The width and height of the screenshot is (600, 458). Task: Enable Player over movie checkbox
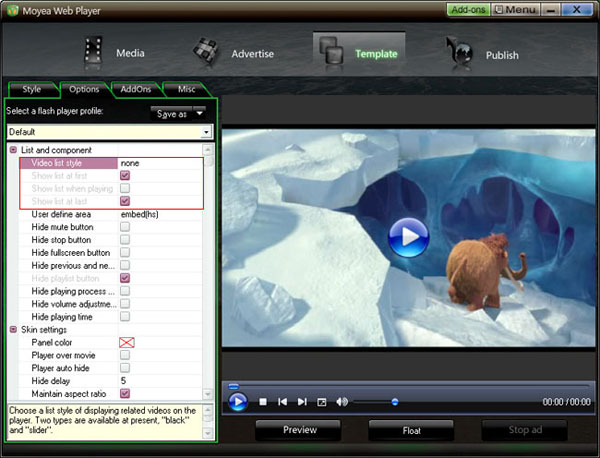(125, 355)
